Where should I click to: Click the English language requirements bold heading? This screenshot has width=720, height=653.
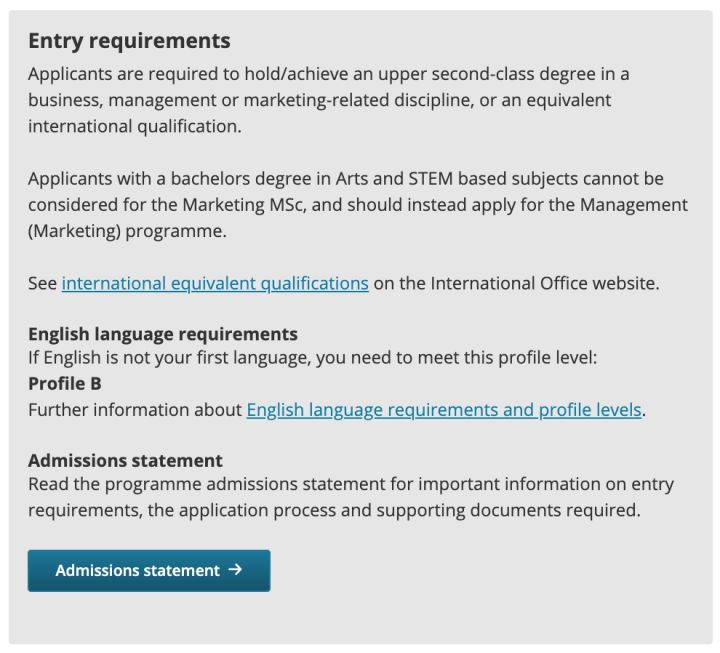163,334
